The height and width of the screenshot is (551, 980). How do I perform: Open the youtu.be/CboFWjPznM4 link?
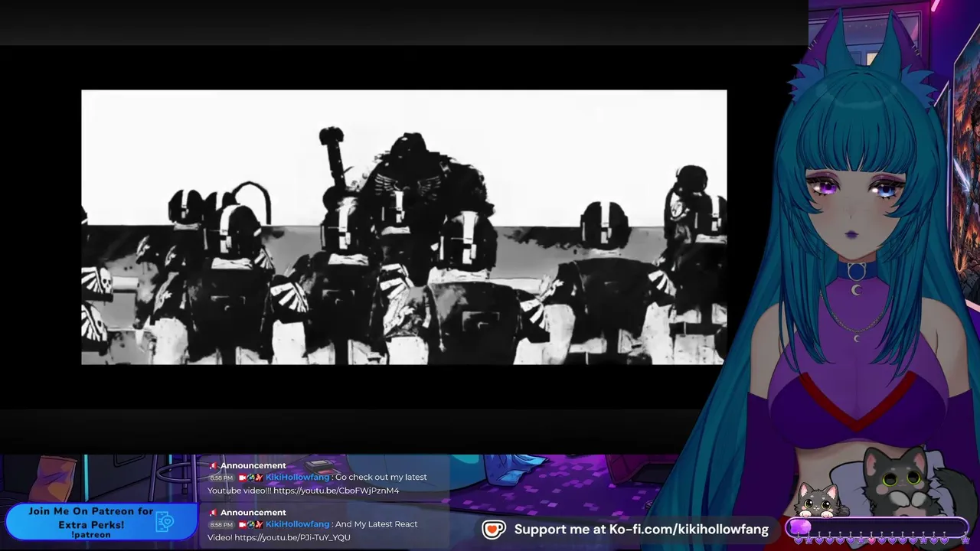point(336,491)
